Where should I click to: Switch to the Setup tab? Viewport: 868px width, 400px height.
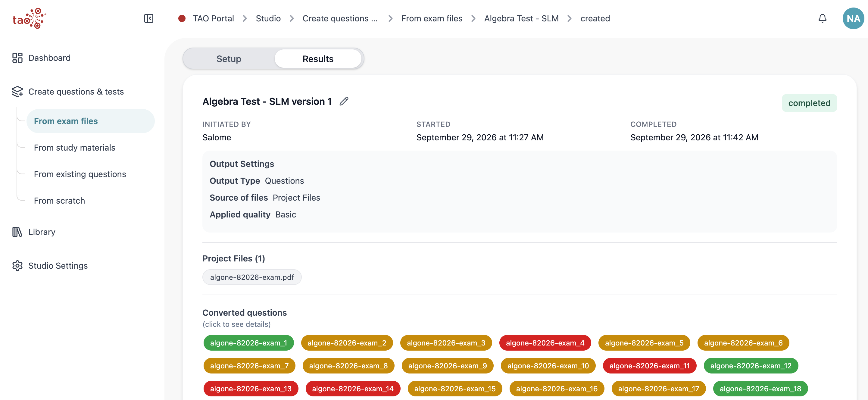[229, 59]
